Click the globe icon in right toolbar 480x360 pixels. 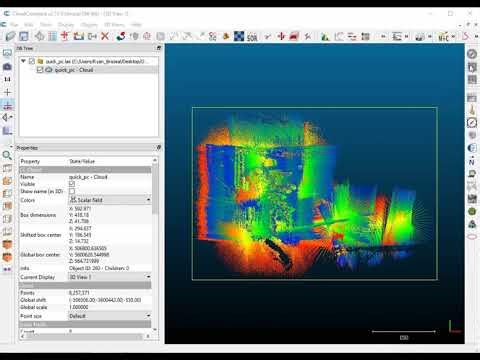pos(472,148)
